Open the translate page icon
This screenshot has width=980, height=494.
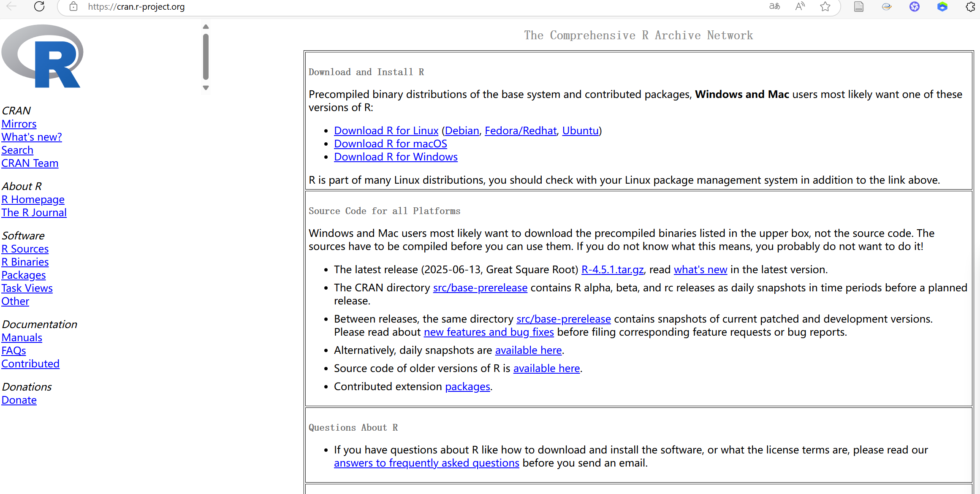(774, 6)
